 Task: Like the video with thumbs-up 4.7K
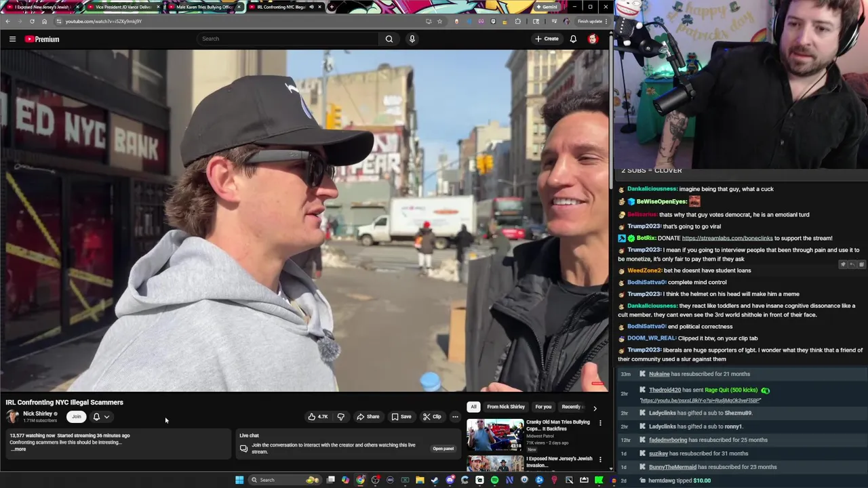coord(318,417)
